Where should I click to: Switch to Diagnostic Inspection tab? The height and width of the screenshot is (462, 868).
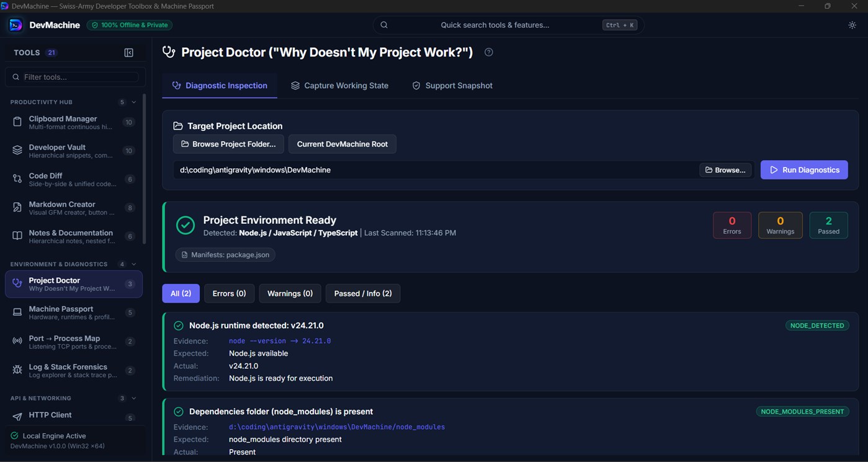coord(220,86)
